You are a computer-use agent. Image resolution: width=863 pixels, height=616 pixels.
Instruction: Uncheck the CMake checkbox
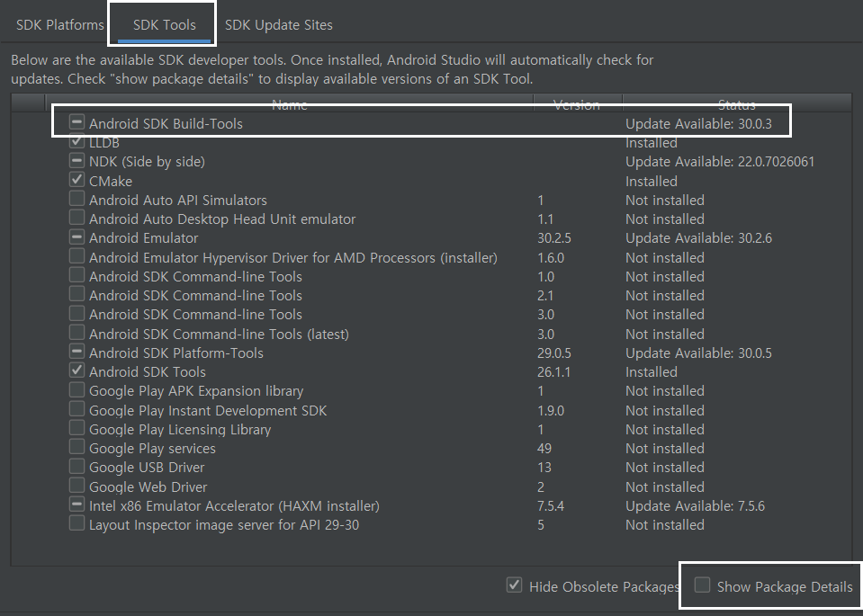pyautogui.click(x=76, y=180)
